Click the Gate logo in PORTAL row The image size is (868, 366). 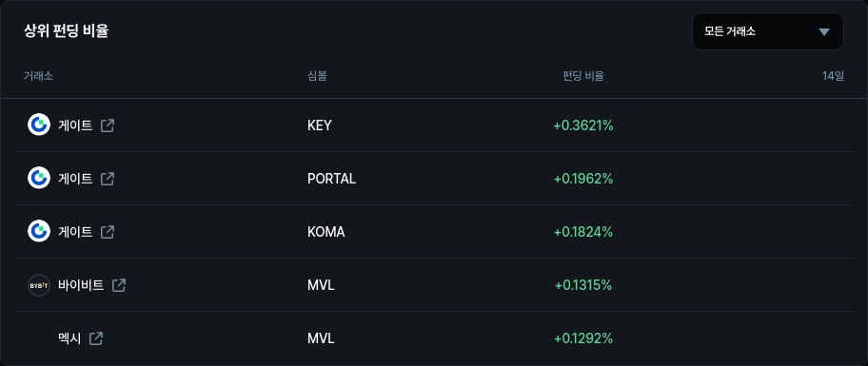pos(39,178)
